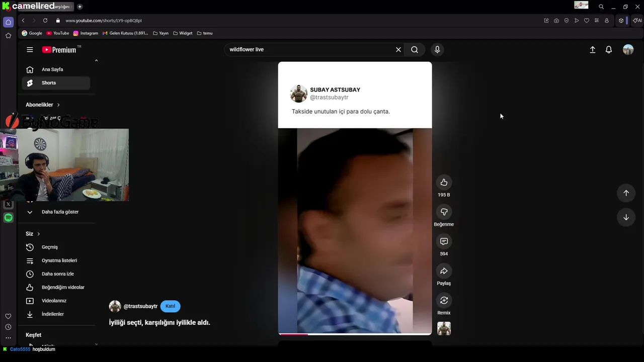Click the browser back arrow
The image size is (644, 362).
pos(23,21)
